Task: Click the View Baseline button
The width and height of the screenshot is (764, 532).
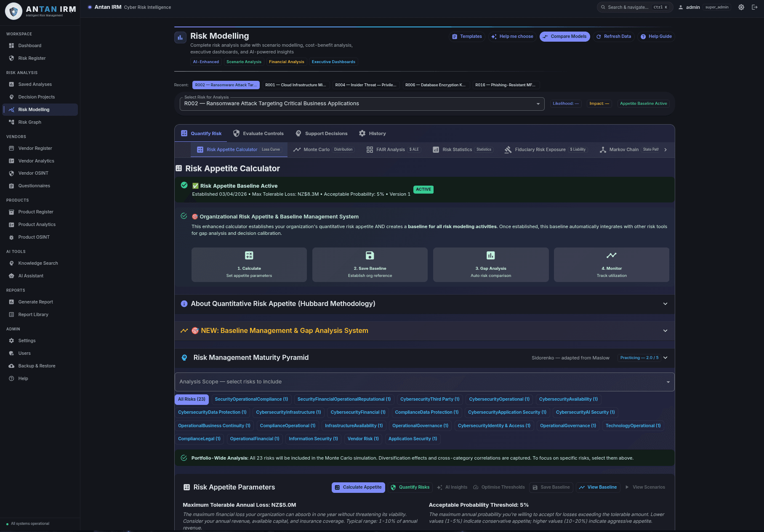Action: 598,487
